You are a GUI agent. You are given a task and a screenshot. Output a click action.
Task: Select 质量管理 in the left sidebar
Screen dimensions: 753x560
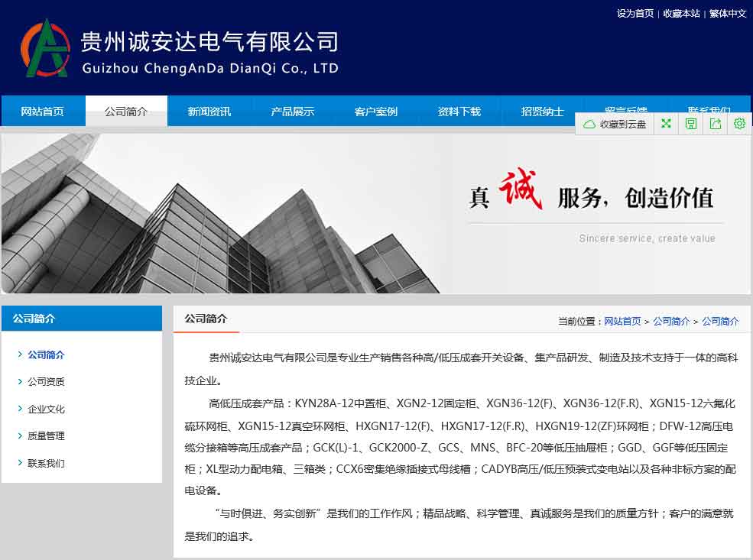tap(46, 436)
